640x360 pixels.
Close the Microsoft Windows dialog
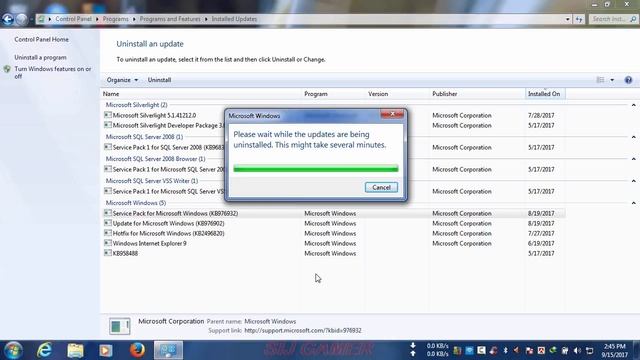pyautogui.click(x=392, y=114)
